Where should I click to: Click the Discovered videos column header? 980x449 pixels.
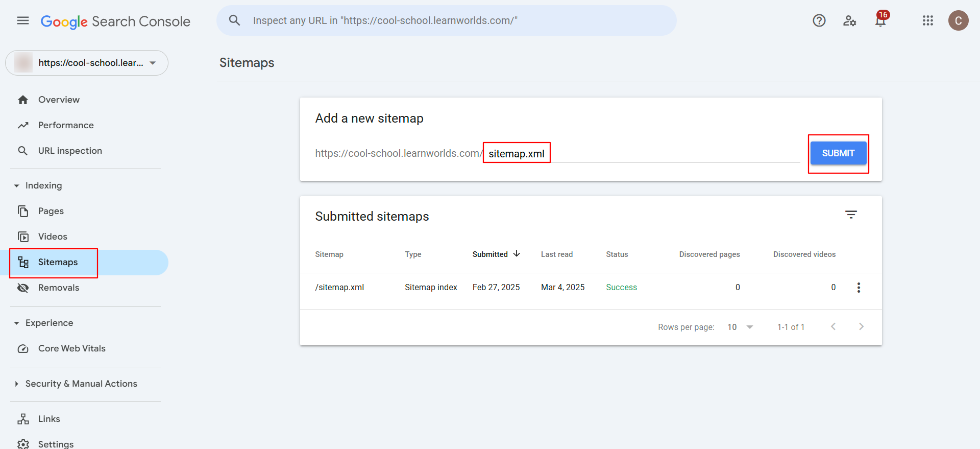tap(804, 254)
